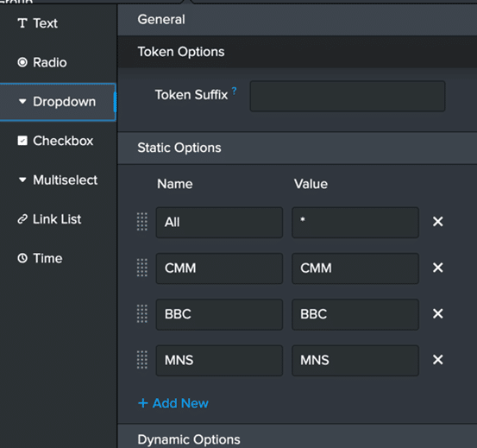This screenshot has height=448, width=477.
Task: Edit the BBC Value field
Action: pos(355,314)
